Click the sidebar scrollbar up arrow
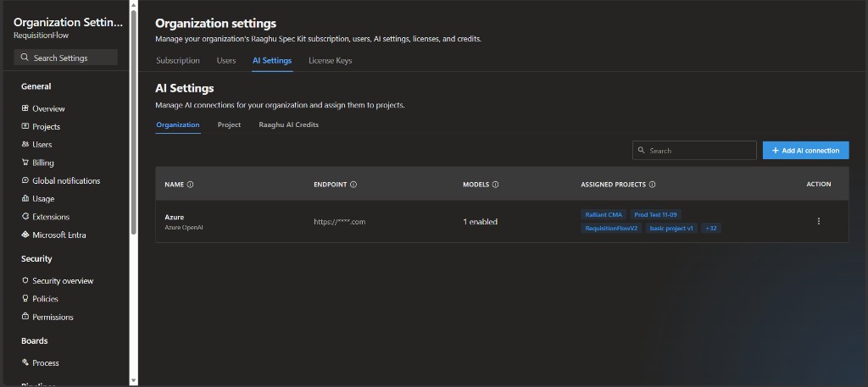The height and width of the screenshot is (387, 868). click(133, 5)
